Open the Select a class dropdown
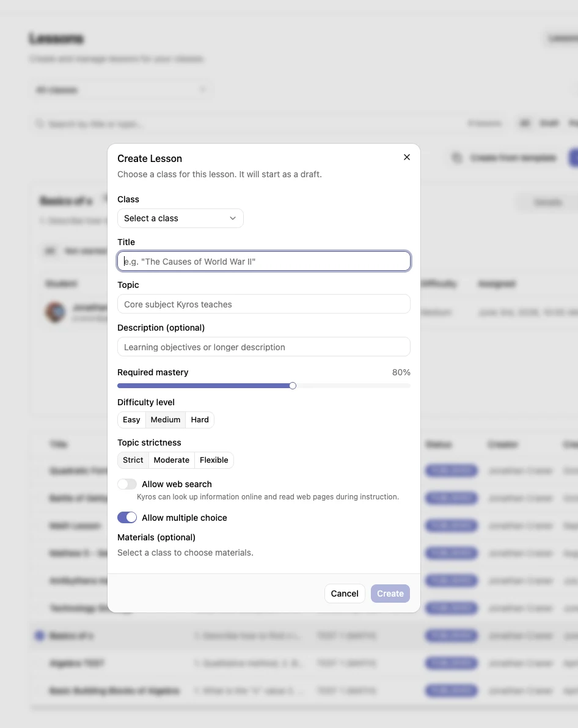 point(180,218)
